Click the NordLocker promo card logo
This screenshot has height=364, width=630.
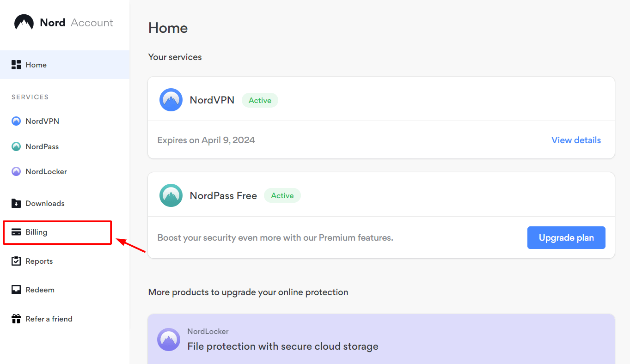(169, 340)
